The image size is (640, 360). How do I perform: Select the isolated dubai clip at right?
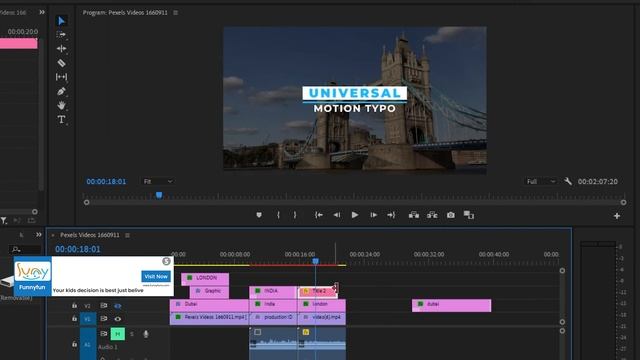451,305
